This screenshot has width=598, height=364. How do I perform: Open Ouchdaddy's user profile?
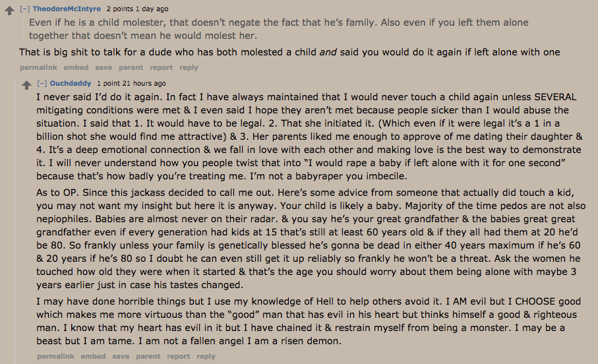coord(71,83)
